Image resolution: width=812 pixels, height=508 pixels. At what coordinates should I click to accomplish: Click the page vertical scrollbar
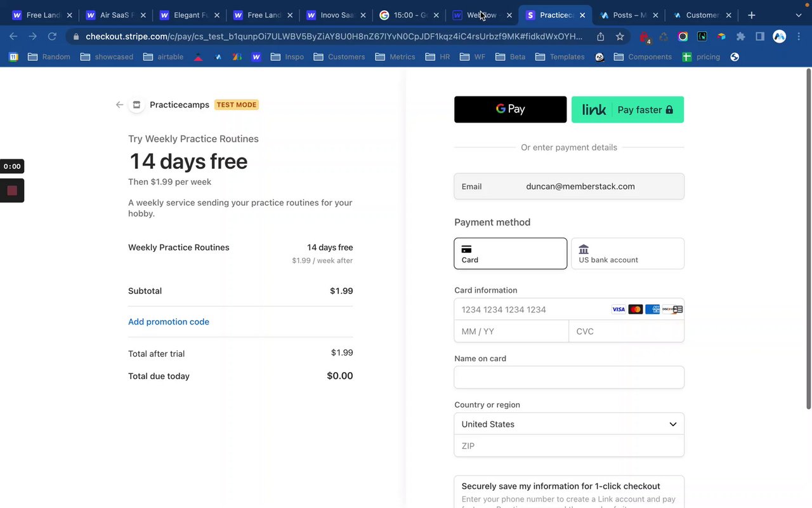coord(808,238)
